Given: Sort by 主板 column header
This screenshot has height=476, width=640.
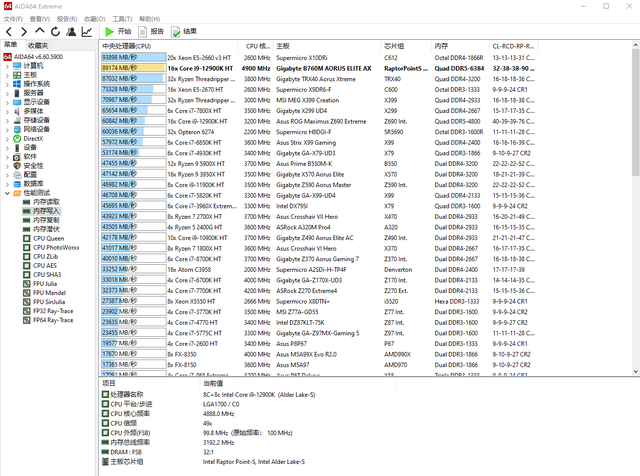Looking at the screenshot, I should [x=327, y=46].
